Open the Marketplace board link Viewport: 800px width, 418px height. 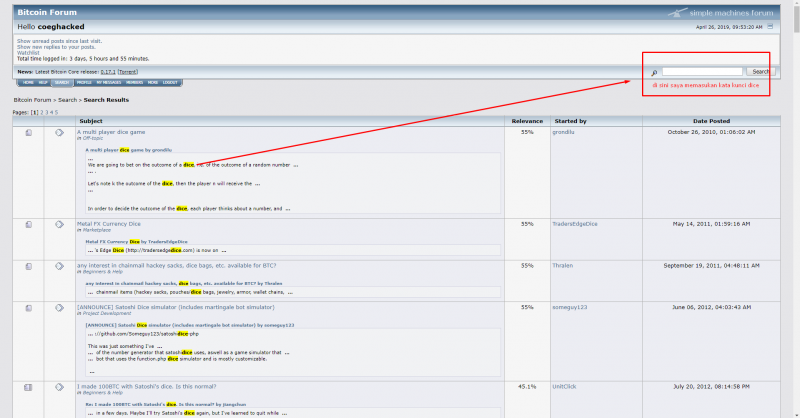click(x=96, y=230)
